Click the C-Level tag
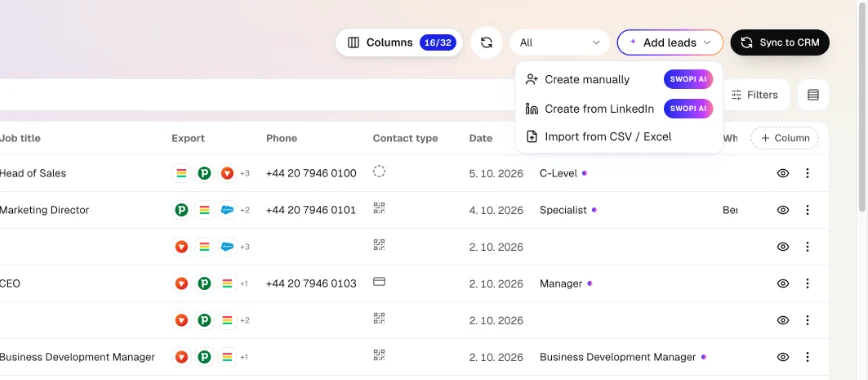868x380 pixels. [558, 173]
